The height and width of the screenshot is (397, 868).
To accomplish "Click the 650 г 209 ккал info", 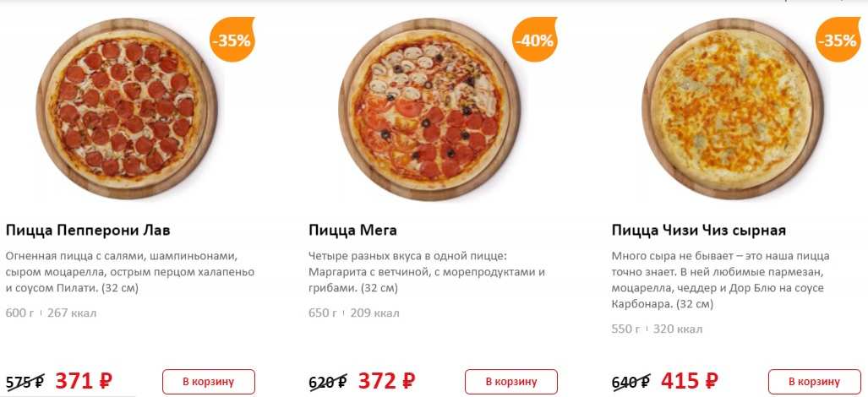I will click(353, 313).
